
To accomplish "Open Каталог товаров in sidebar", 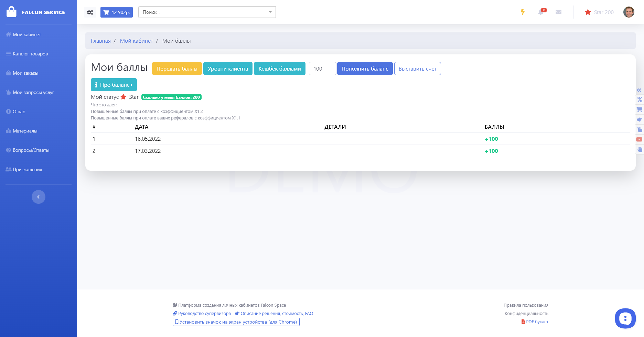I will click(x=30, y=54).
